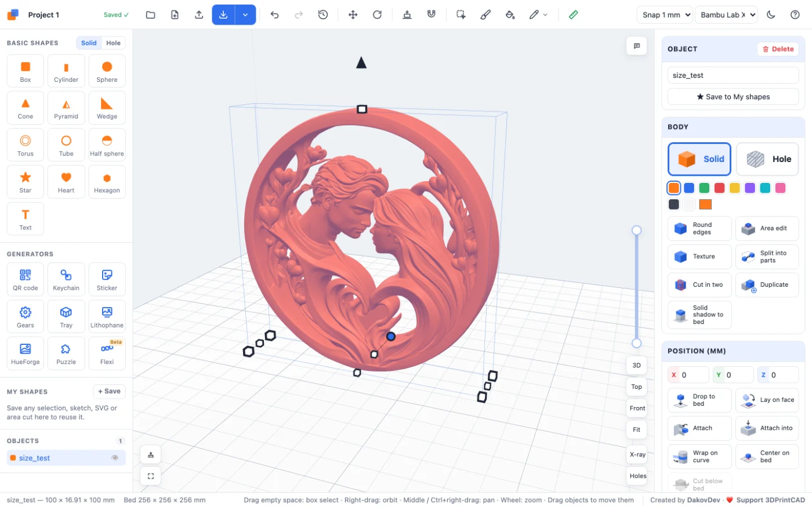Insert a Torus shape
This screenshot has width=812, height=508.
point(26,145)
